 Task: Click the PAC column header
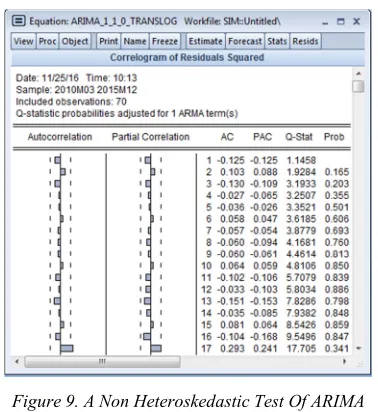(263, 137)
